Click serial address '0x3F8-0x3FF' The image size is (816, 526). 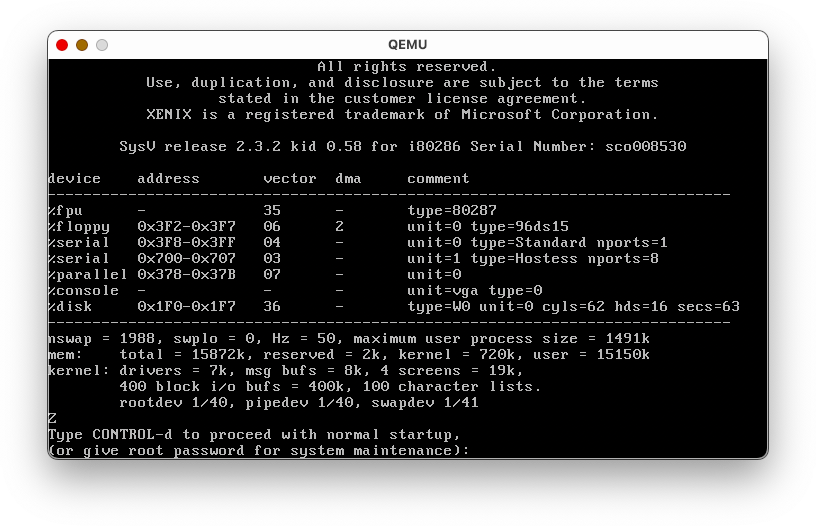(x=186, y=242)
